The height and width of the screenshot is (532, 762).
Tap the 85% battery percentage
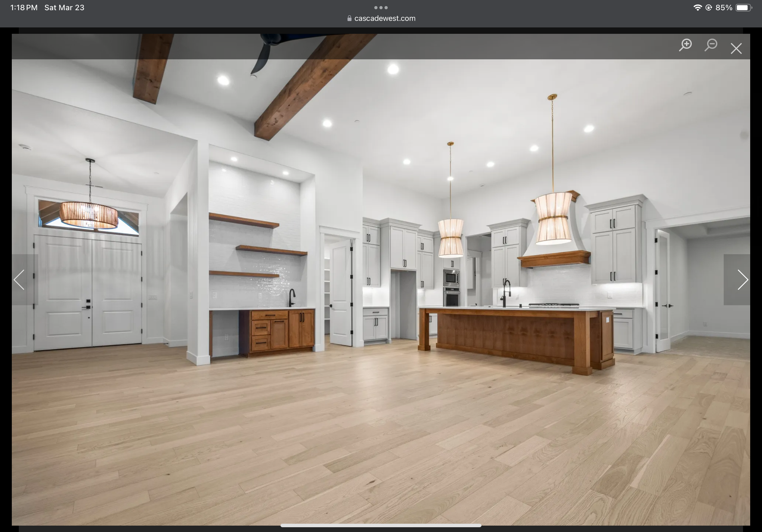click(x=724, y=8)
